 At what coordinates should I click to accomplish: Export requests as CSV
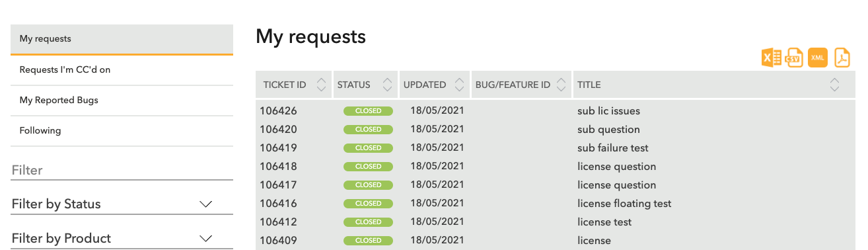[x=794, y=58]
